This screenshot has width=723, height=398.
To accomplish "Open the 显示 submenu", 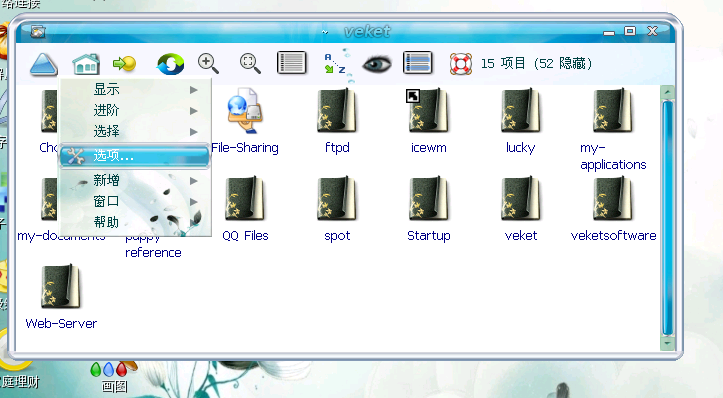I will [135, 89].
